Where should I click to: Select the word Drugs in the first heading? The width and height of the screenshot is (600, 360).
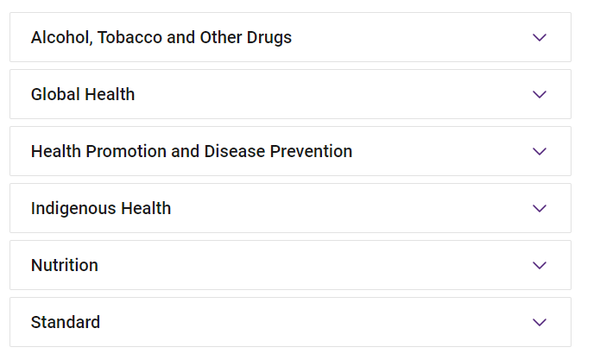[269, 37]
